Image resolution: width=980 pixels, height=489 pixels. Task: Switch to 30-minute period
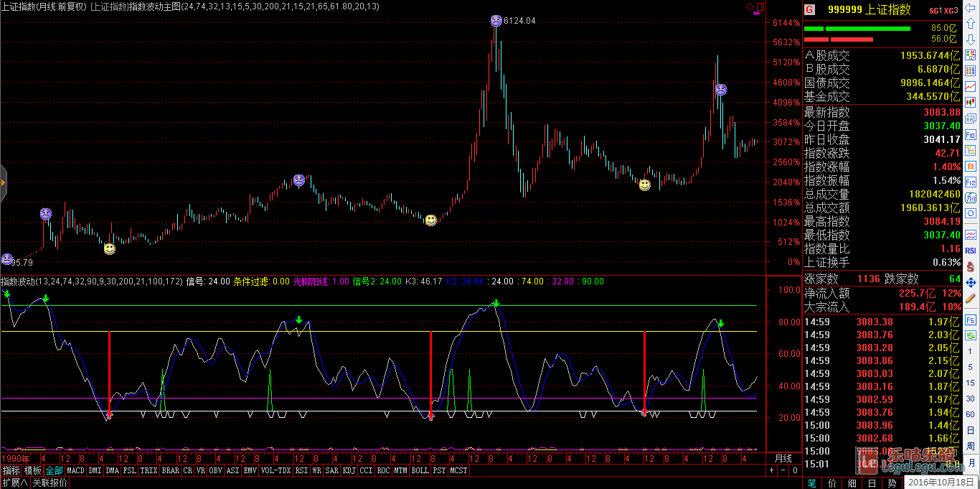coord(970,399)
